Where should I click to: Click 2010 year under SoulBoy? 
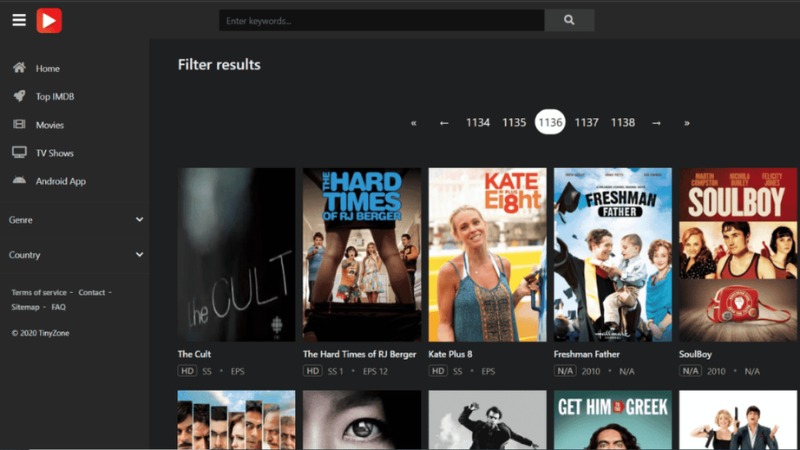[716, 371]
